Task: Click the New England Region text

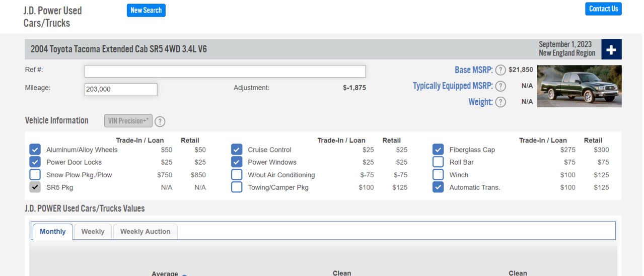Action: (567, 53)
